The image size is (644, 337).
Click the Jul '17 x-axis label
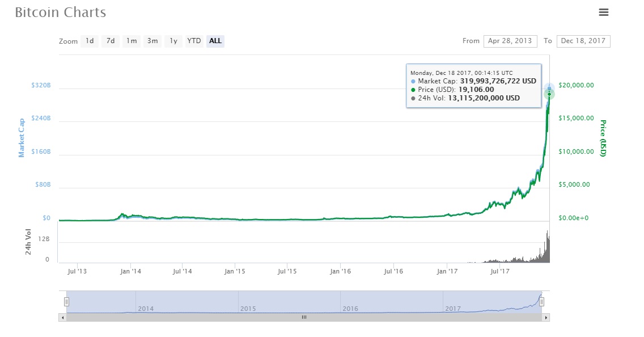coord(500,271)
